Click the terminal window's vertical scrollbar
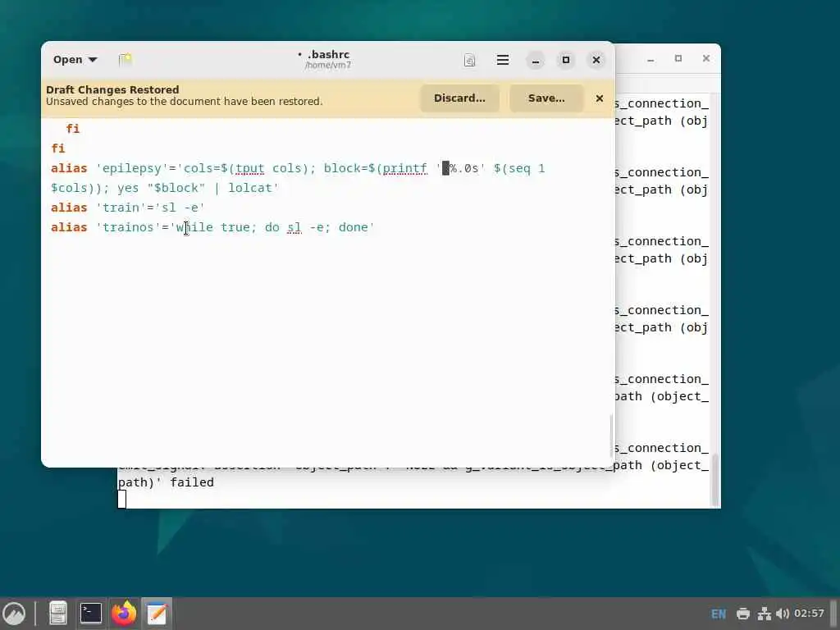840x630 pixels. (715, 479)
